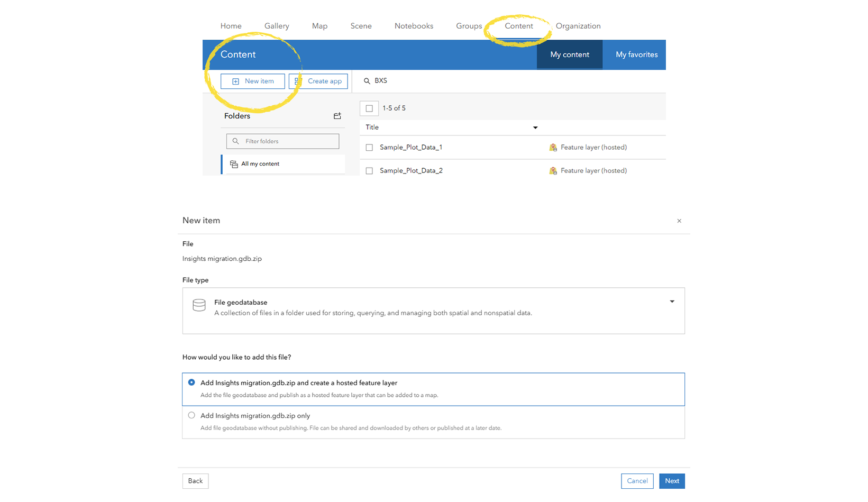Click the File geodatabase cylinder icon

199,305
